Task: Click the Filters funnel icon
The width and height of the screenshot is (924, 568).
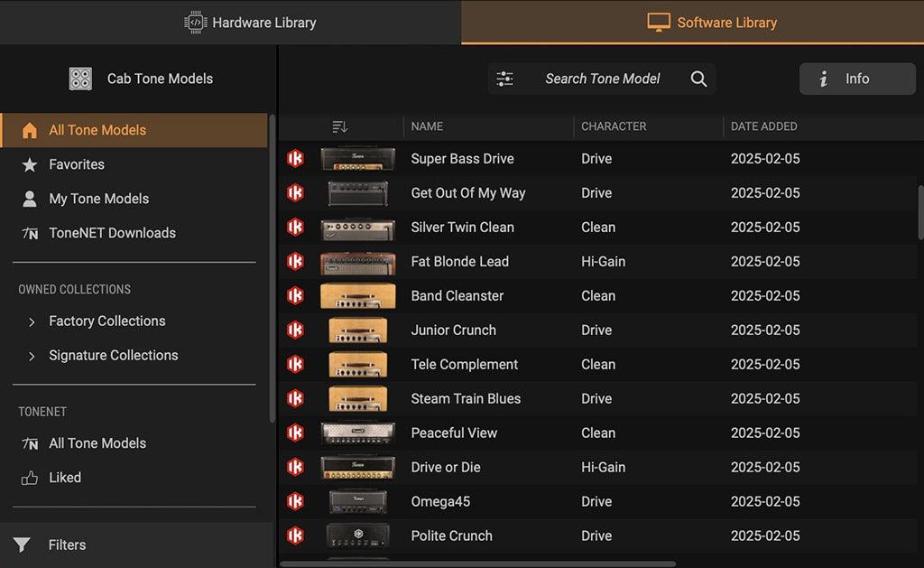Action: pyautogui.click(x=22, y=545)
